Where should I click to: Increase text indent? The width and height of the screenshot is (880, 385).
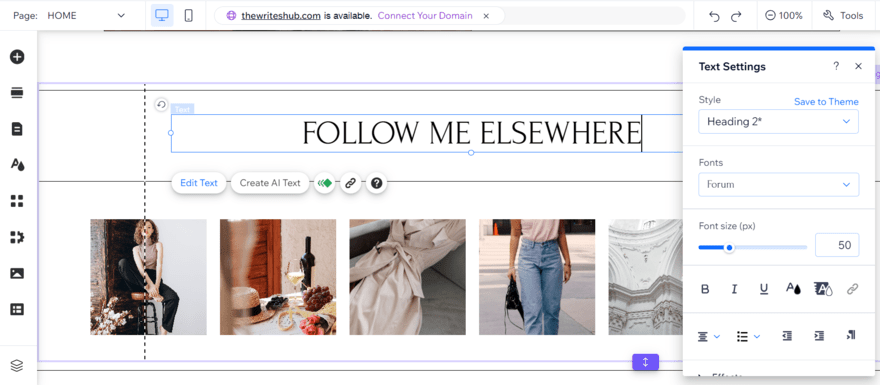click(x=819, y=336)
